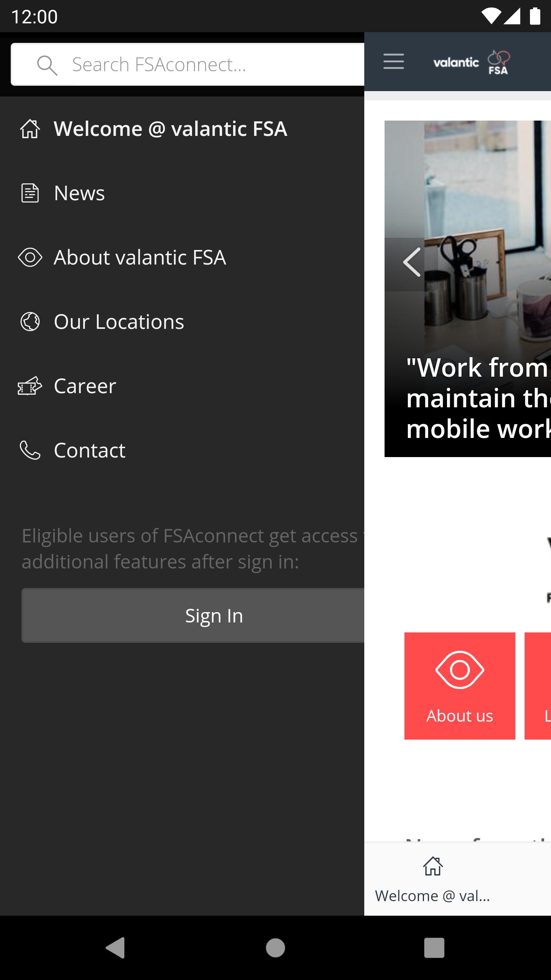This screenshot has height=980, width=551.
Task: Tap the hamburger menu icon
Action: [393, 61]
